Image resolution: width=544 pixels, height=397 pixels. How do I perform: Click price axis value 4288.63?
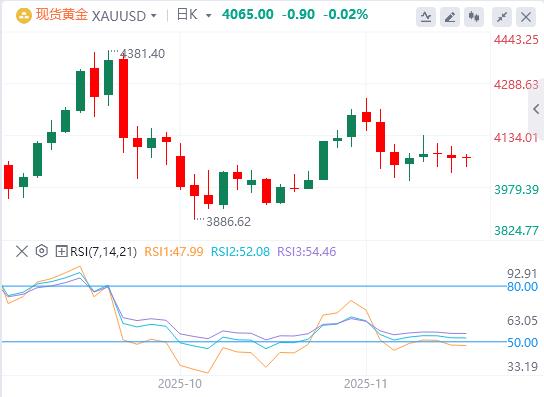[517, 85]
